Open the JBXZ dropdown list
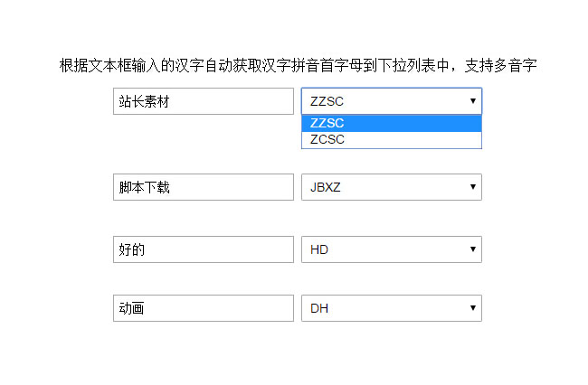This screenshot has width=588, height=385. 391,187
